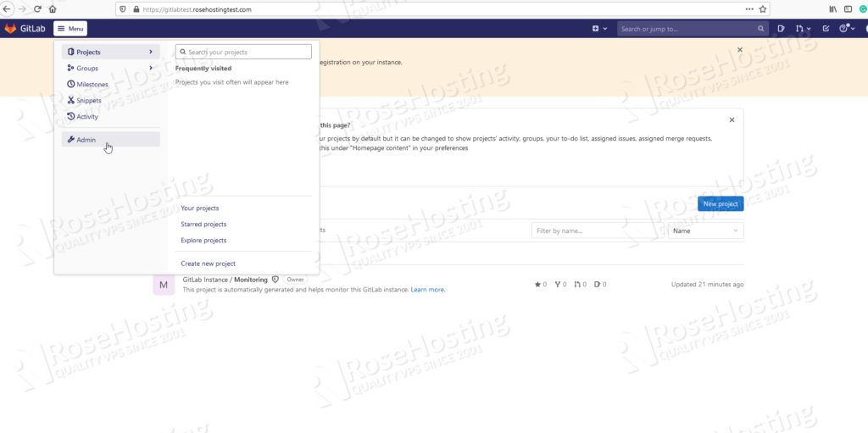Click the browser back arrow
This screenshot has height=433, width=868.
pos(7,8)
